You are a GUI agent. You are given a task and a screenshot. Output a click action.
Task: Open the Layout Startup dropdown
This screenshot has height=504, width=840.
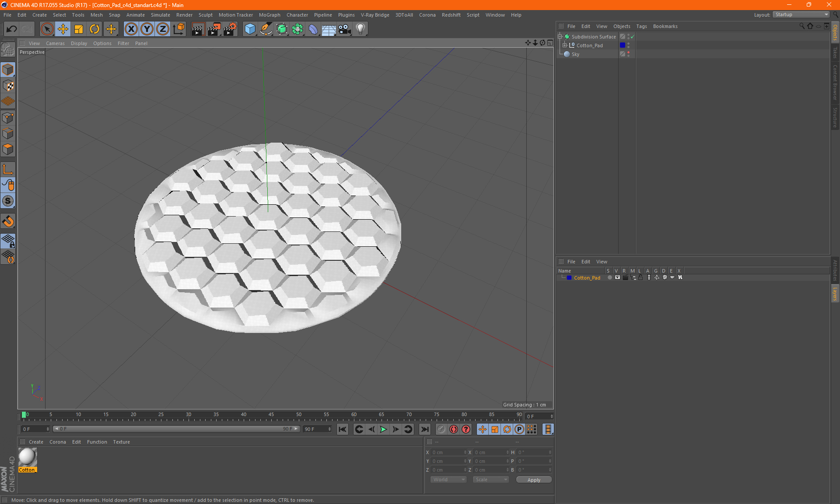(801, 14)
